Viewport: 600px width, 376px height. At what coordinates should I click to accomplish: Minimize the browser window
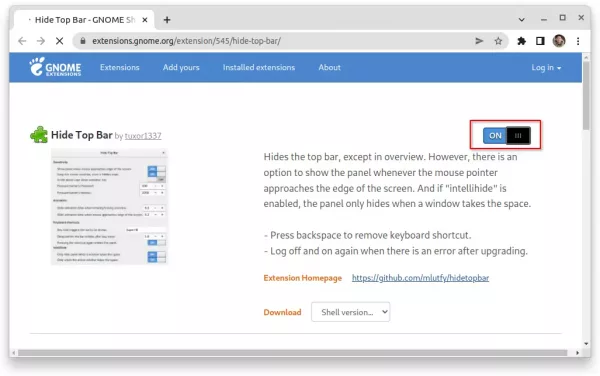click(x=543, y=18)
